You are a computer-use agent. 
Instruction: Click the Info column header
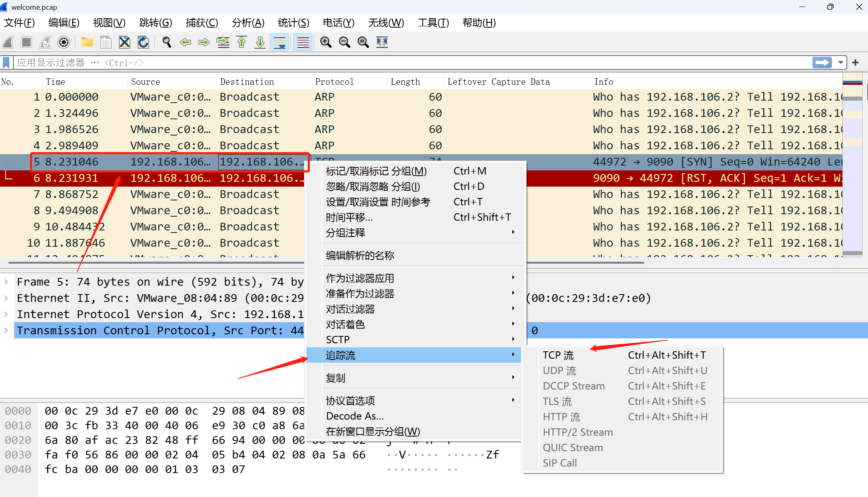coord(716,82)
